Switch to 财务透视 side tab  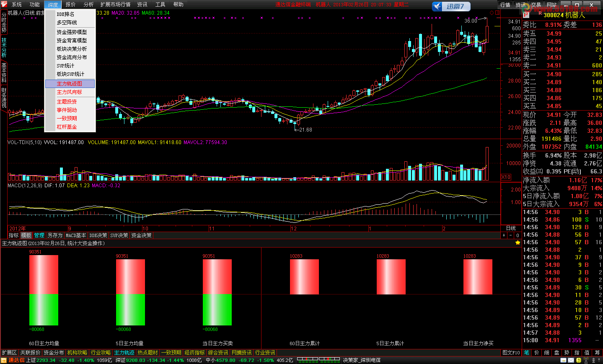(x=4, y=97)
